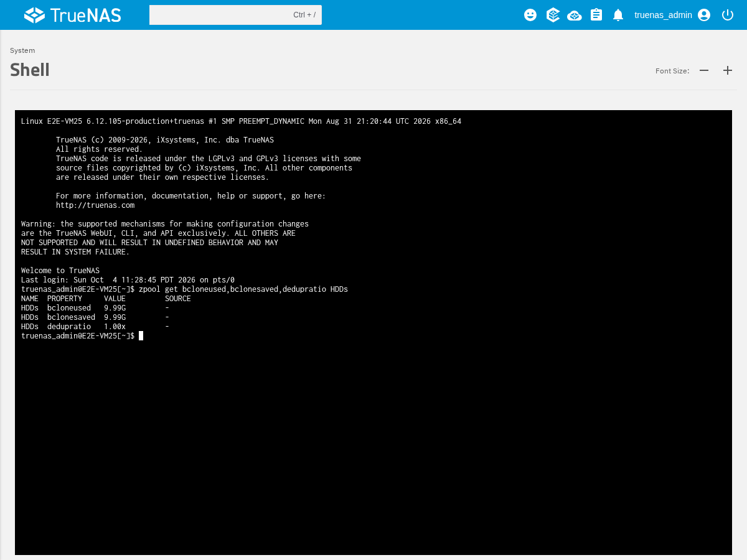Image resolution: width=747 pixels, height=560 pixels.
Task: Click the dedupratio 1.00x row
Action: (95, 327)
